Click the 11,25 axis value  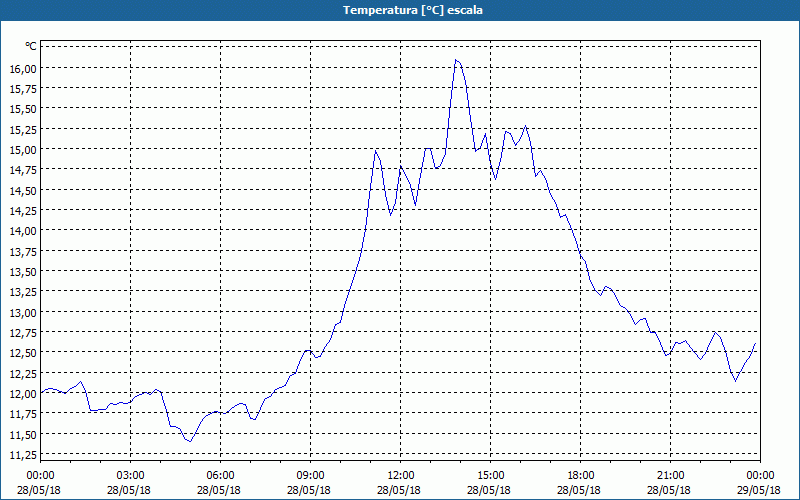pos(23,455)
